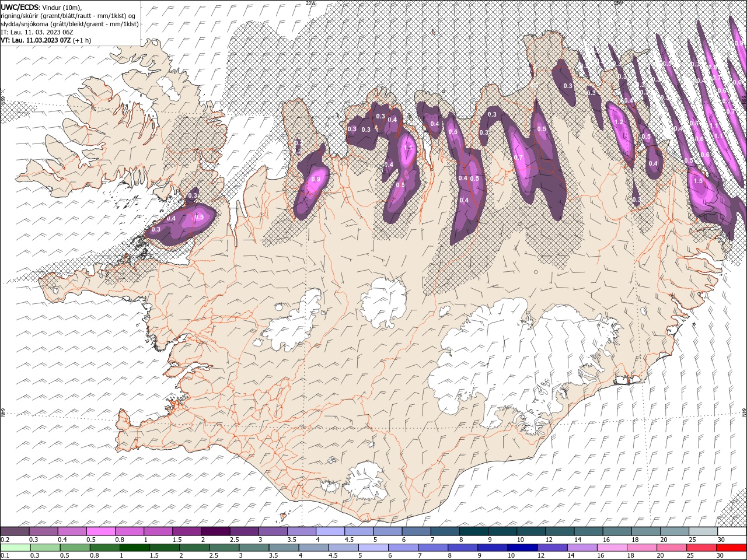This screenshot has width=747, height=560.
Task: Pick the crimson 25 mm rain legend swatch
Action: pyautogui.click(x=703, y=548)
